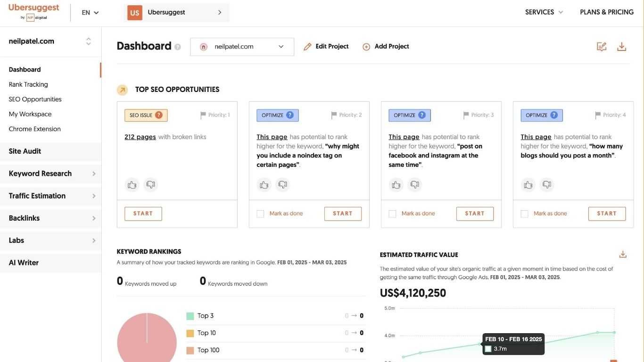
Task: Thumbs up the noindex tag opportunity
Action: [x=264, y=185]
